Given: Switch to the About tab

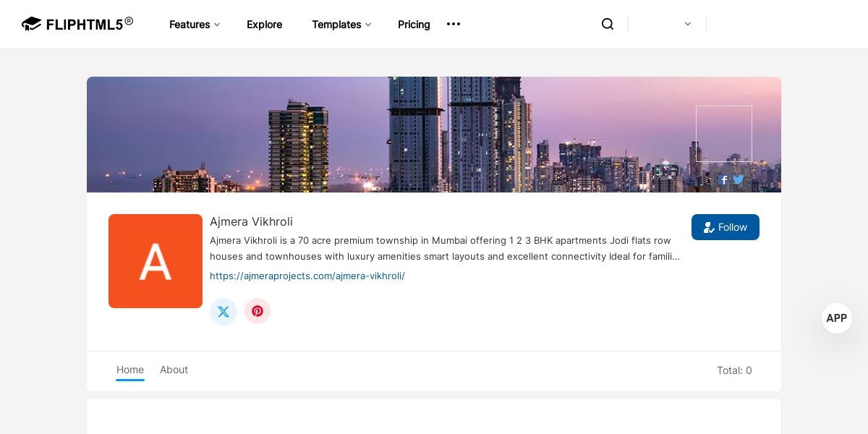Looking at the screenshot, I should (x=174, y=370).
